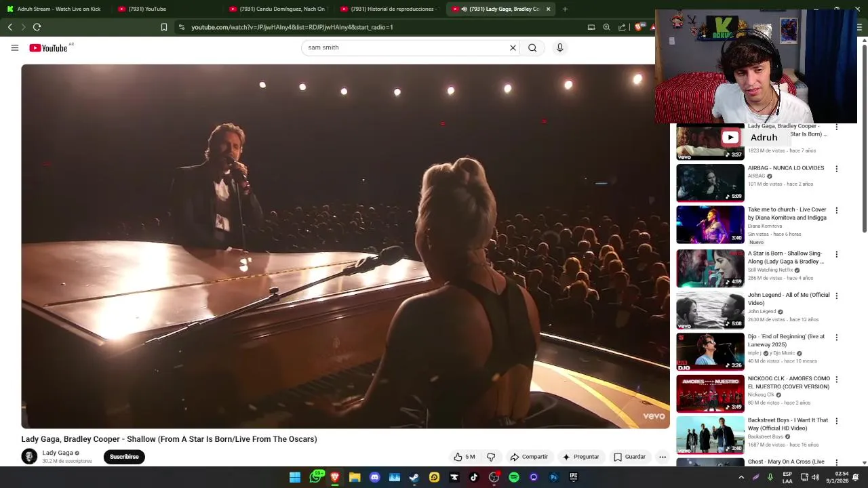Open options for first Lady Gaga suggestion

point(836,127)
